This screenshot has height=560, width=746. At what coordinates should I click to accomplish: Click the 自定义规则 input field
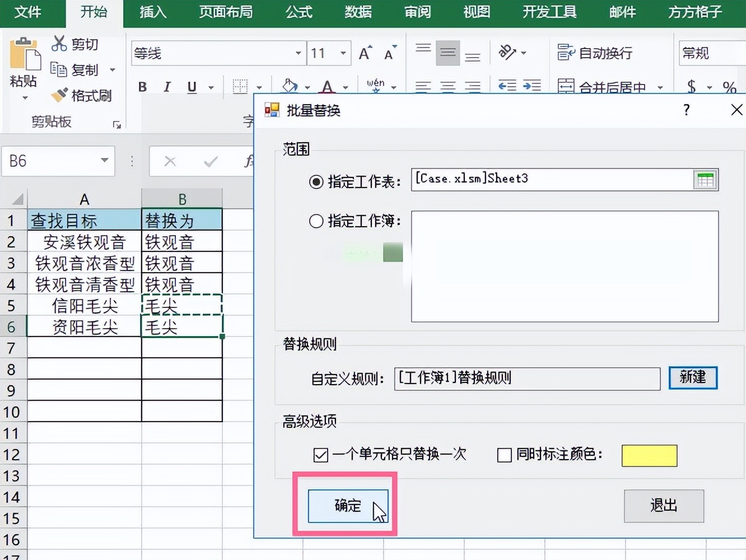point(526,379)
